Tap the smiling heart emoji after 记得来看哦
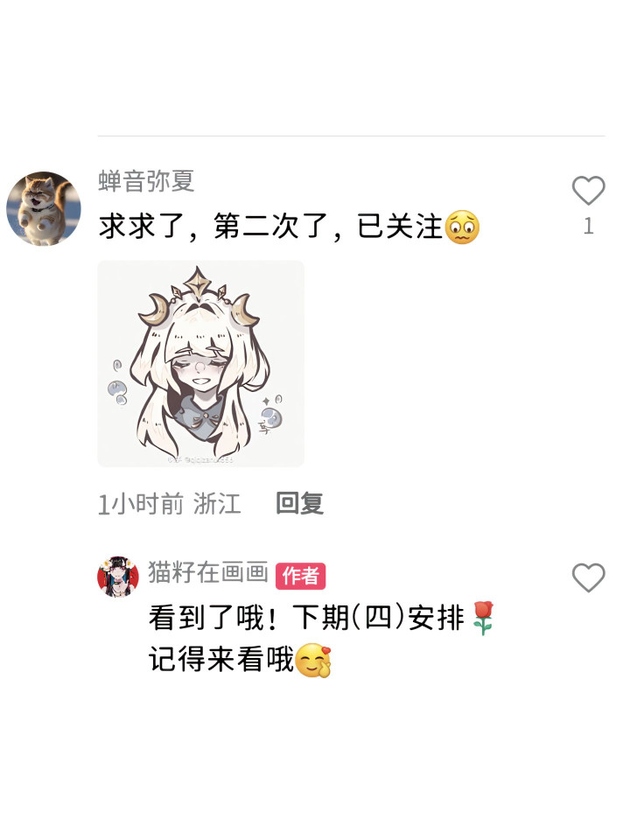Screen dimensions: 630x840 tap(314, 660)
